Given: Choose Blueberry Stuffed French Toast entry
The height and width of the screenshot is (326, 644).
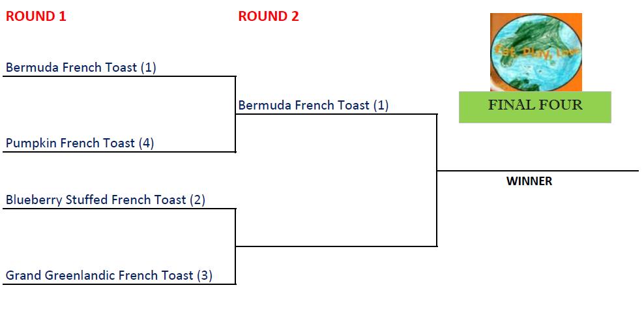Looking at the screenshot, I should [x=96, y=200].
